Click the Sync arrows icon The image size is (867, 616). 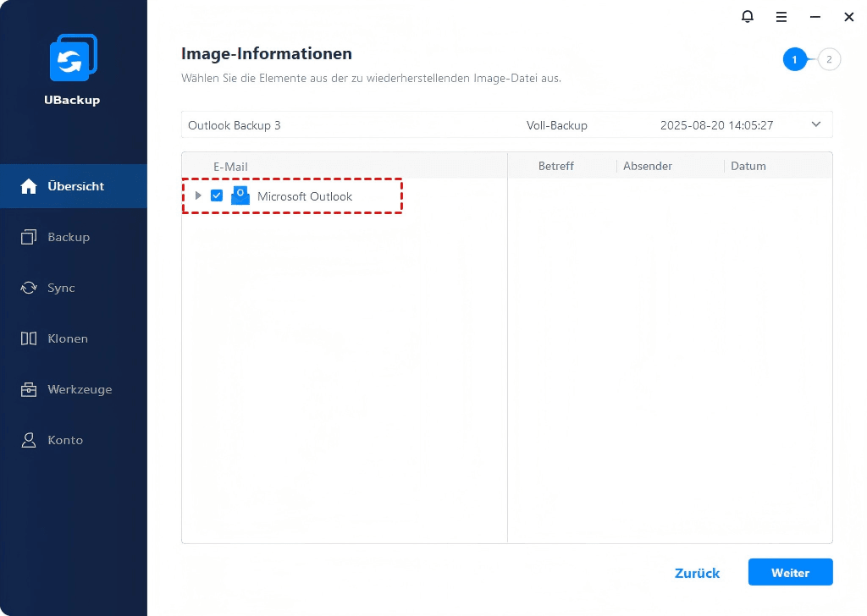[x=29, y=288]
